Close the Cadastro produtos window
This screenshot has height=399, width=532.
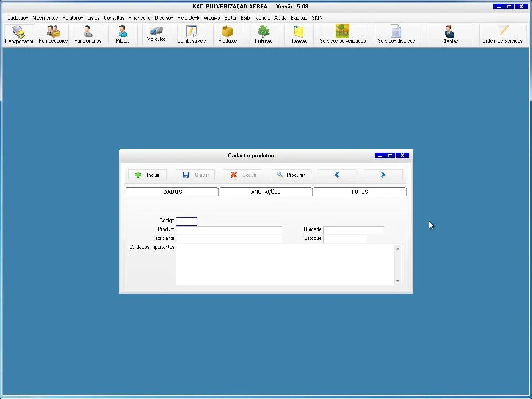403,156
